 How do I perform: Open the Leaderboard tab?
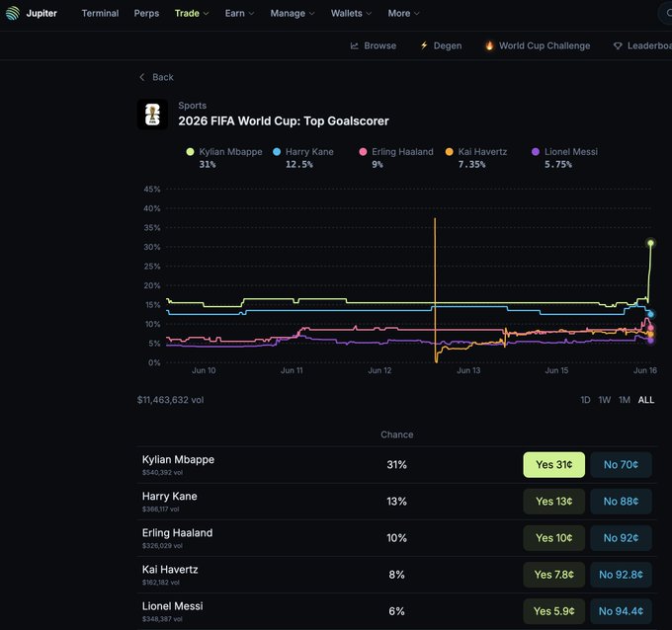click(x=642, y=45)
